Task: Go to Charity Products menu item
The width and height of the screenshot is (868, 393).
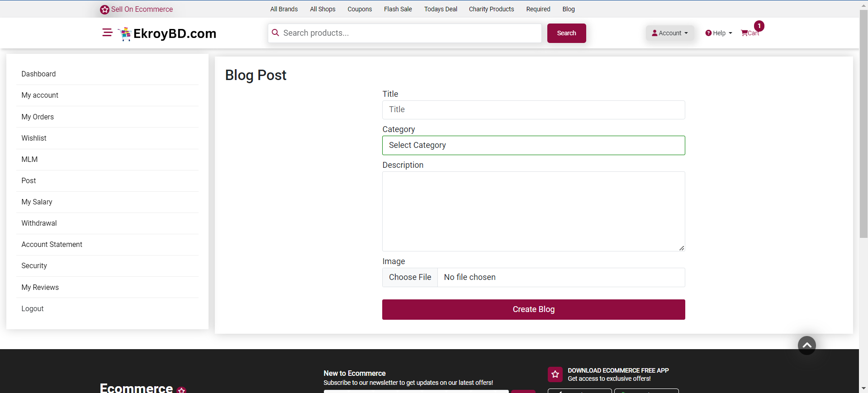Action: click(x=491, y=9)
